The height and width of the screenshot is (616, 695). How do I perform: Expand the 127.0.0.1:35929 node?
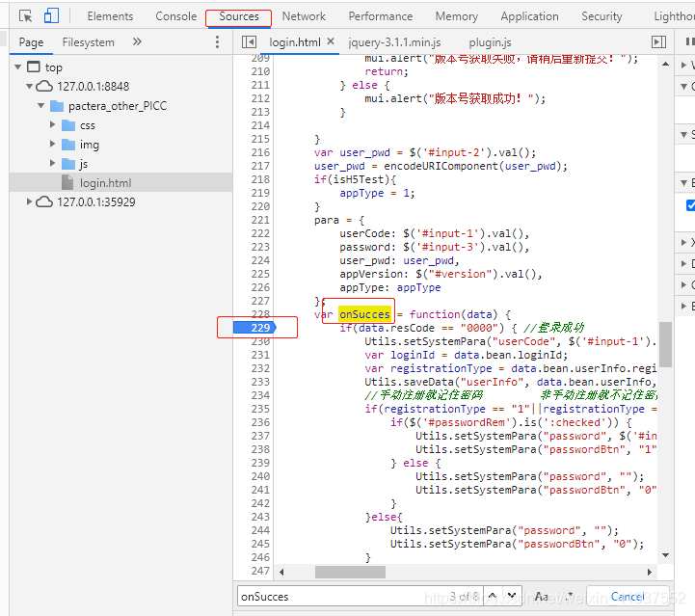29,201
